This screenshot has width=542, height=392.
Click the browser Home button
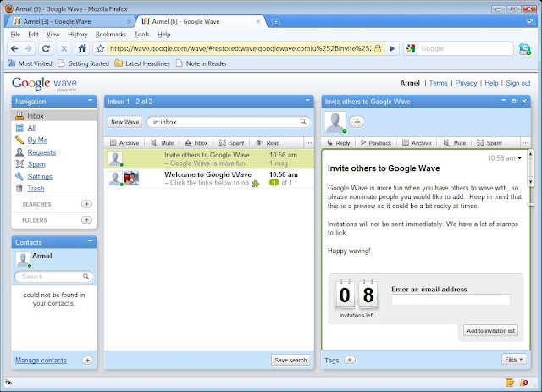tap(82, 49)
